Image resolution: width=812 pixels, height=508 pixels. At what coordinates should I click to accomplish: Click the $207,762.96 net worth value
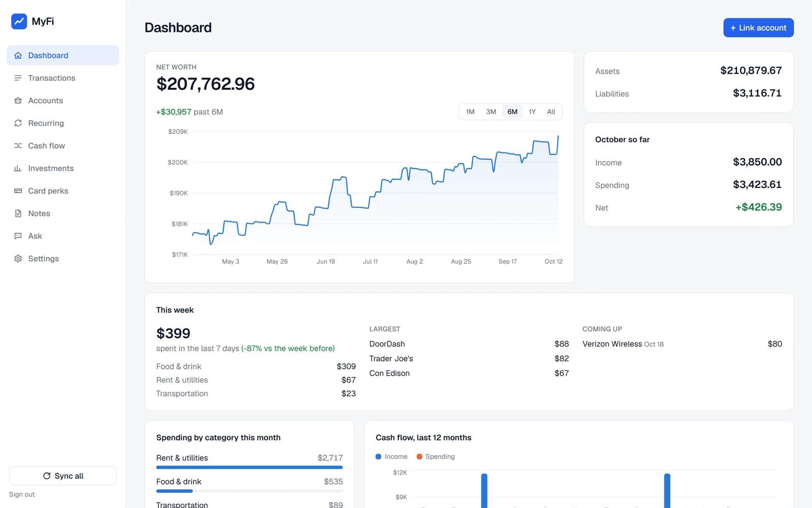(206, 84)
